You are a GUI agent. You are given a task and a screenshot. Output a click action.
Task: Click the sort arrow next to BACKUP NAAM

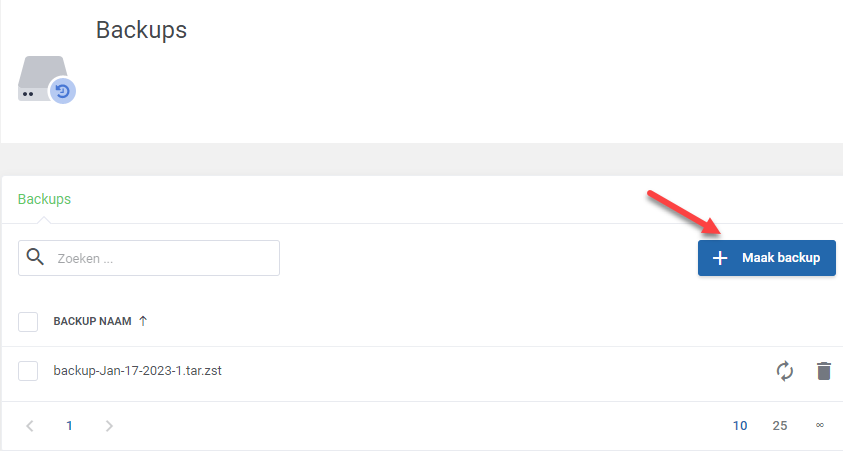pyautogui.click(x=143, y=321)
